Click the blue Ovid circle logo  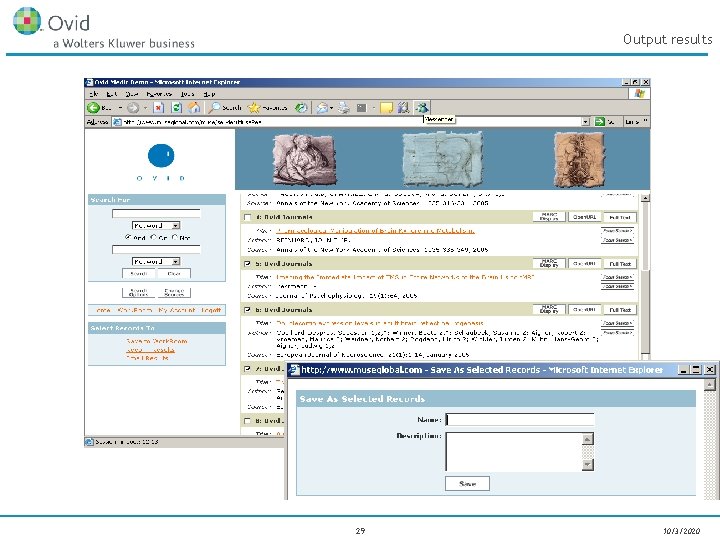161,156
